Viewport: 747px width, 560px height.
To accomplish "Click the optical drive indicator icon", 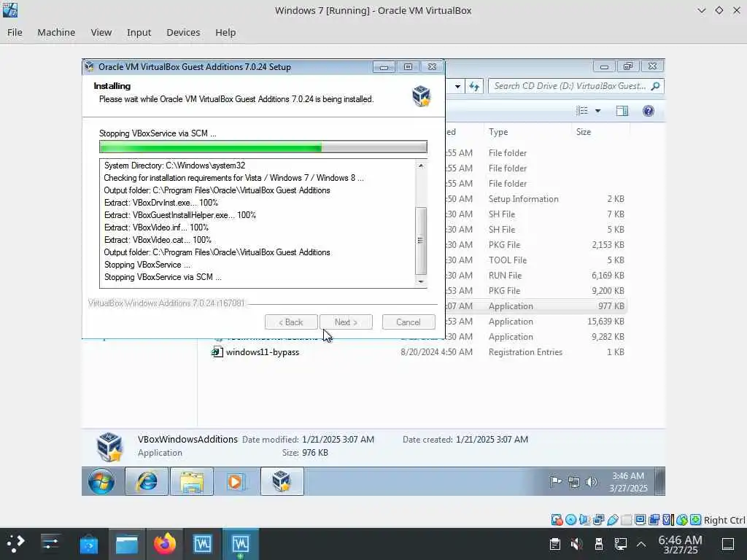I will [570, 520].
